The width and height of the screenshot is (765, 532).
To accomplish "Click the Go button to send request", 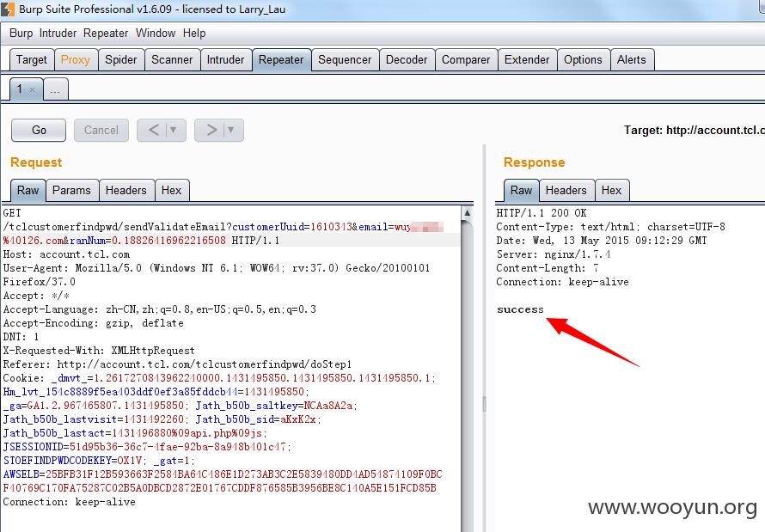I will tap(39, 130).
